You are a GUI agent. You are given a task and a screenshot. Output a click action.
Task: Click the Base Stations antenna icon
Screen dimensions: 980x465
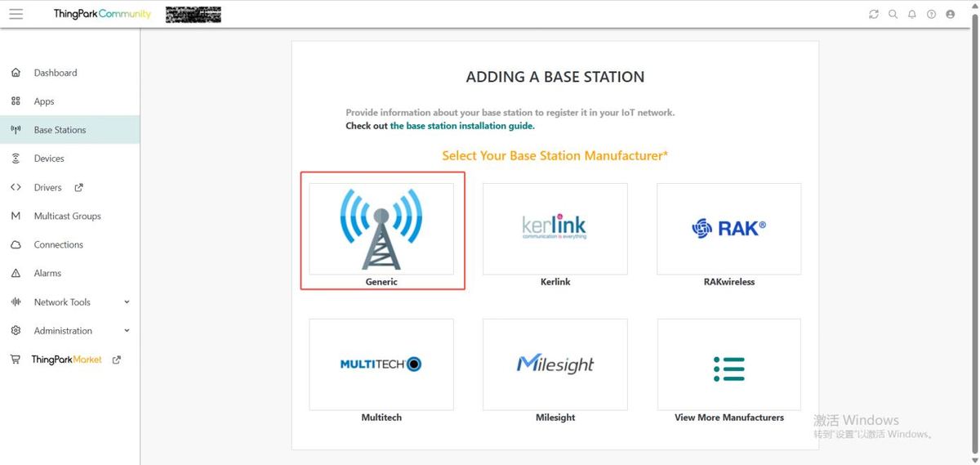[16, 130]
